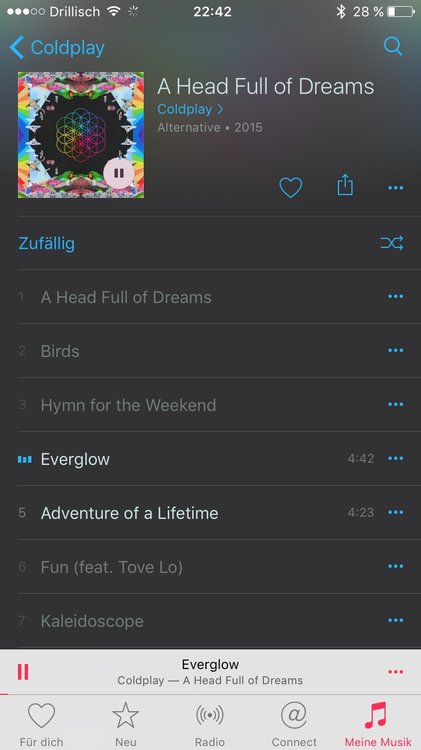The height and width of the screenshot is (750, 421).
Task: Pause playback on the album cover
Action: (119, 173)
